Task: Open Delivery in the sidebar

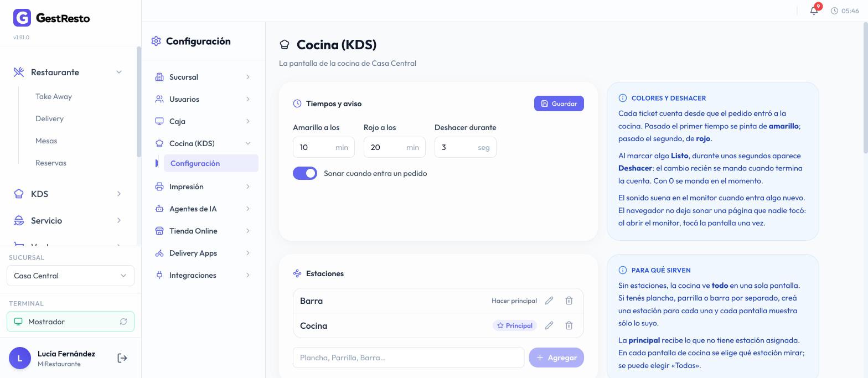Action: (x=49, y=118)
